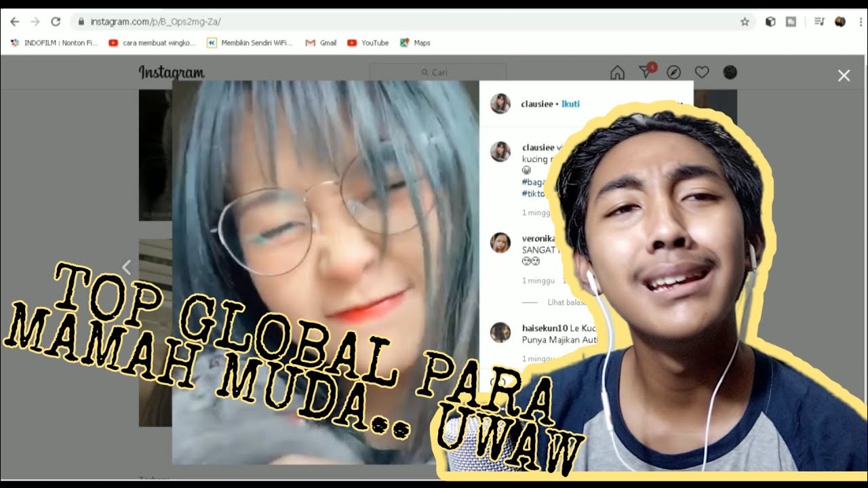Viewport: 868px width, 488px height.
Task: Click clausiee avatar beside the caption
Action: (500, 151)
